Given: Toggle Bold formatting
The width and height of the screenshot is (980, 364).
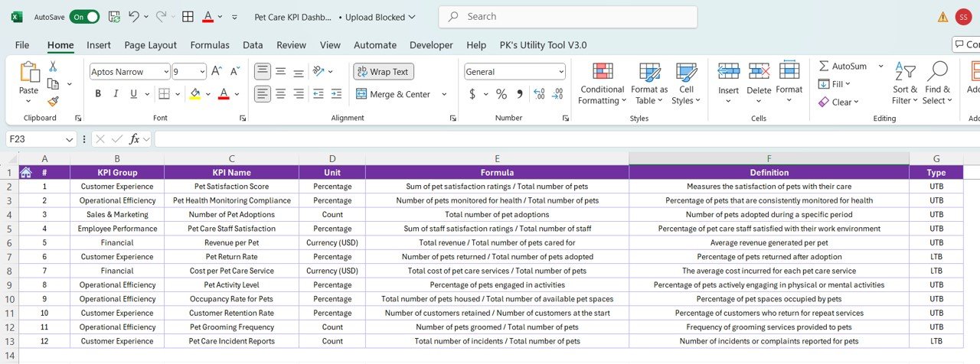Looking at the screenshot, I should (98, 94).
